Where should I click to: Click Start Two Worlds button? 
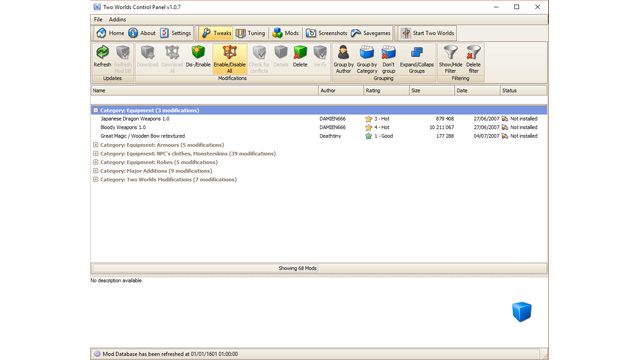(428, 33)
